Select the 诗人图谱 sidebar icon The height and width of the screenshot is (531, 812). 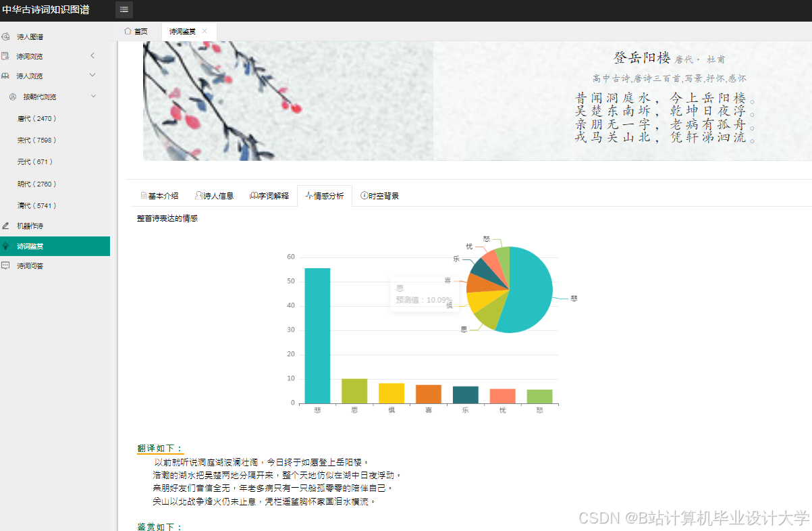[x=7, y=36]
